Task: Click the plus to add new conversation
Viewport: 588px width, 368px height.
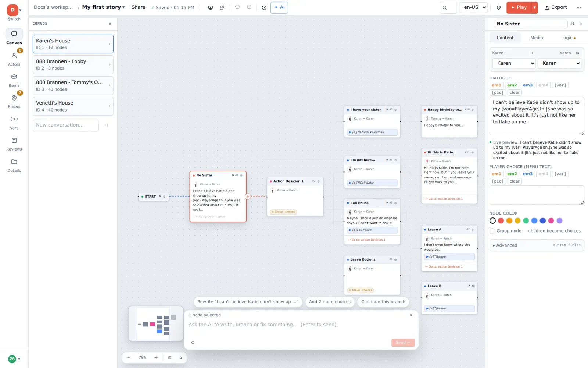Action: pos(107,125)
